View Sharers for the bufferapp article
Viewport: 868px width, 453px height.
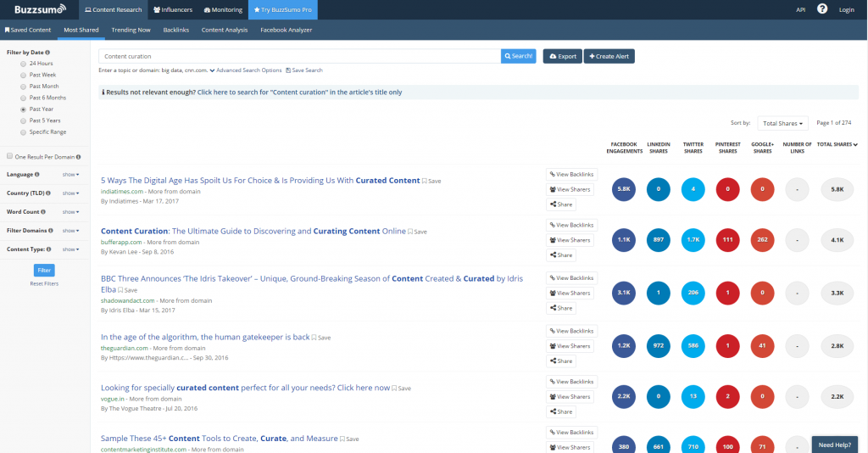point(570,240)
